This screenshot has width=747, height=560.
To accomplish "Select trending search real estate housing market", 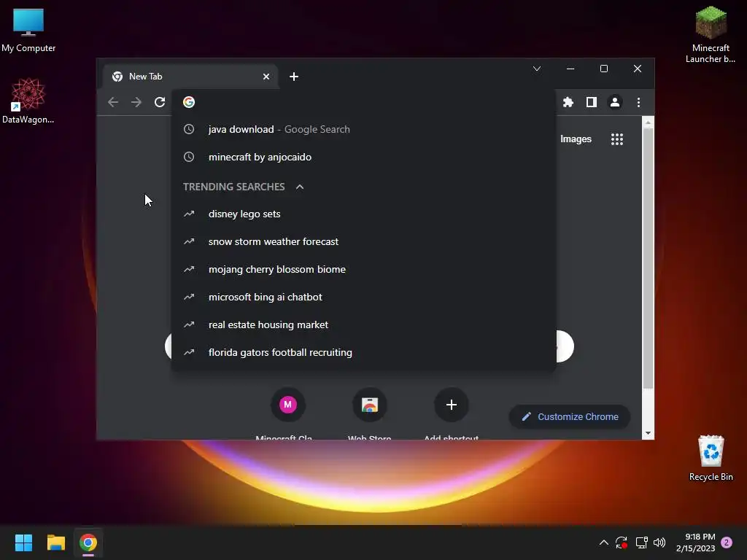I will click(x=363, y=324).
